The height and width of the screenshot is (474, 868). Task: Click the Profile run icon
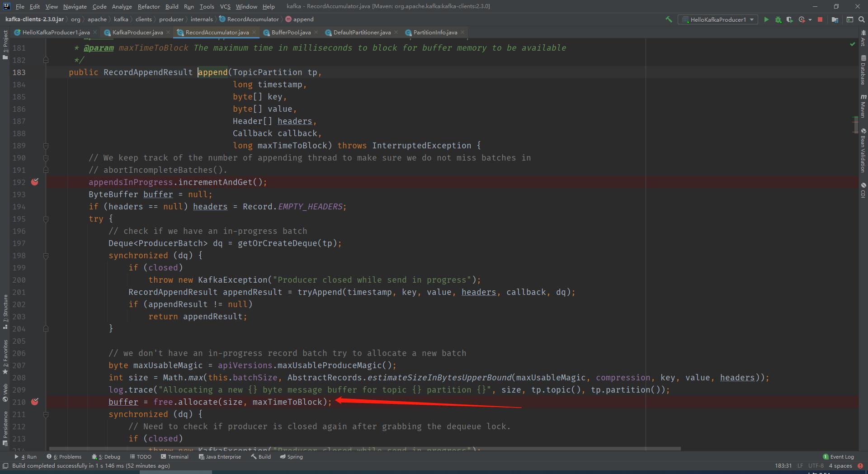802,19
